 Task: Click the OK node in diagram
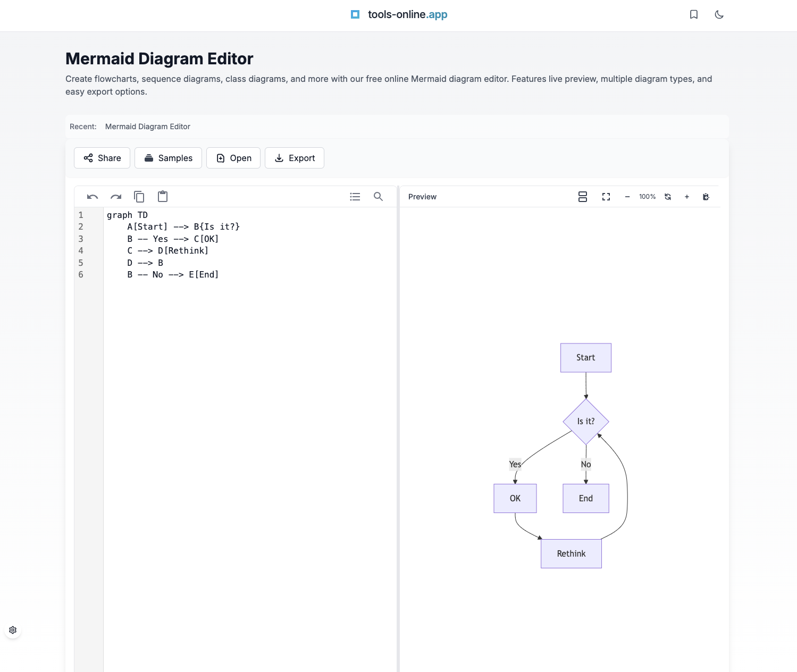click(x=515, y=498)
